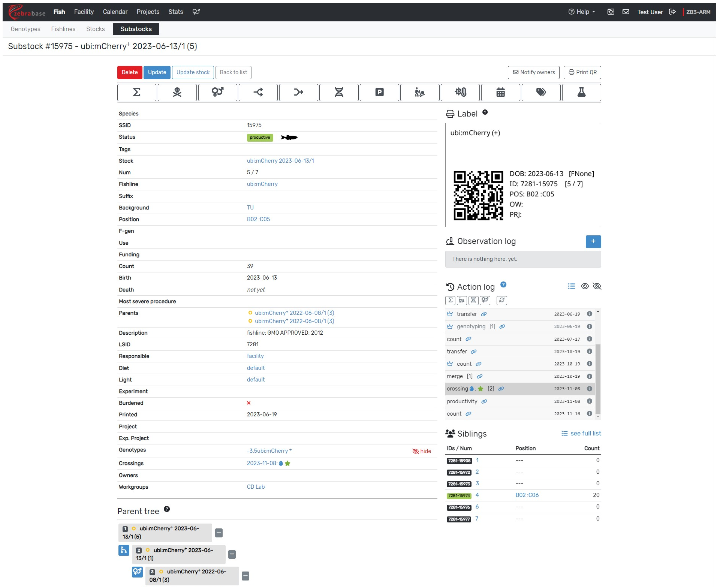The height and width of the screenshot is (588, 720).
Task: Hide the ubi:mCherry genotype
Action: 422,451
